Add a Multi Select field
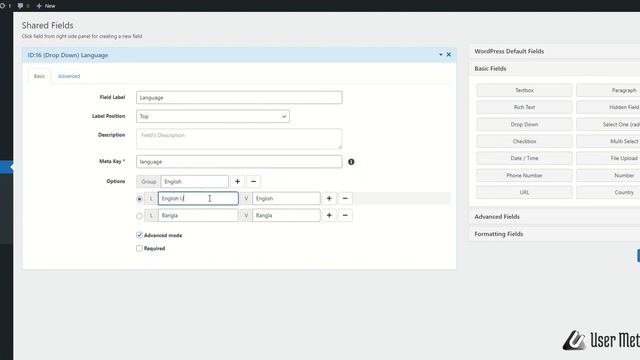This screenshot has width=640, height=360. 608,141
